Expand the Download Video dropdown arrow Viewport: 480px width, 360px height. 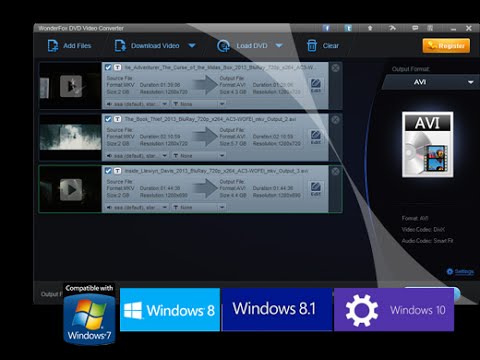pyautogui.click(x=192, y=46)
